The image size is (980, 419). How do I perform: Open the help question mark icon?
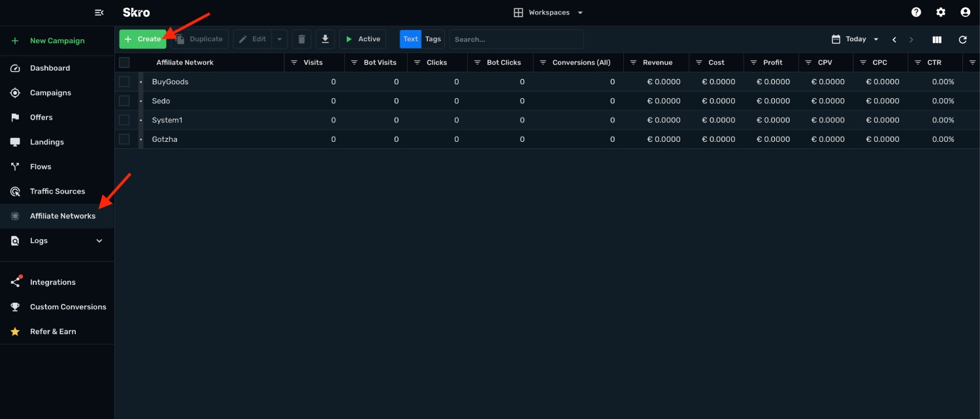tap(916, 12)
